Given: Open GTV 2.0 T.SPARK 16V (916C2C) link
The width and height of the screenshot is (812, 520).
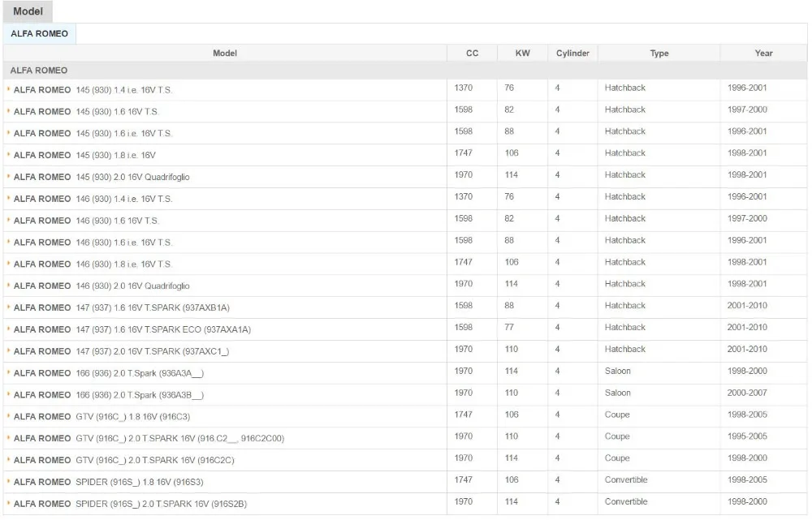Looking at the screenshot, I should (x=123, y=460).
